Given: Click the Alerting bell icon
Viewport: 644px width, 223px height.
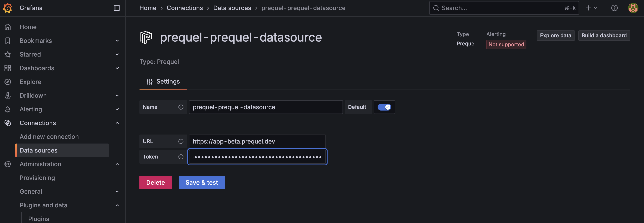Looking at the screenshot, I should [x=8, y=109].
